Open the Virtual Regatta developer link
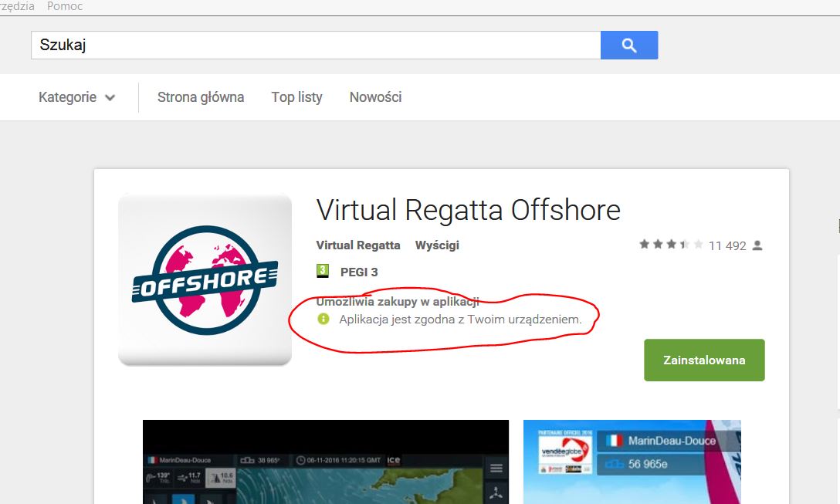The width and height of the screenshot is (840, 504). point(358,245)
